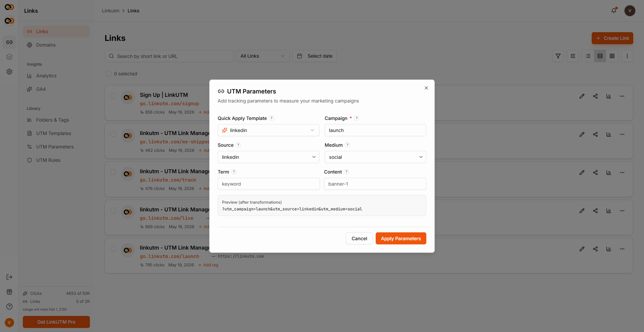Edit the go.linkutm.com/we-shipped link
This screenshot has width=644, height=332.
tap(582, 134)
